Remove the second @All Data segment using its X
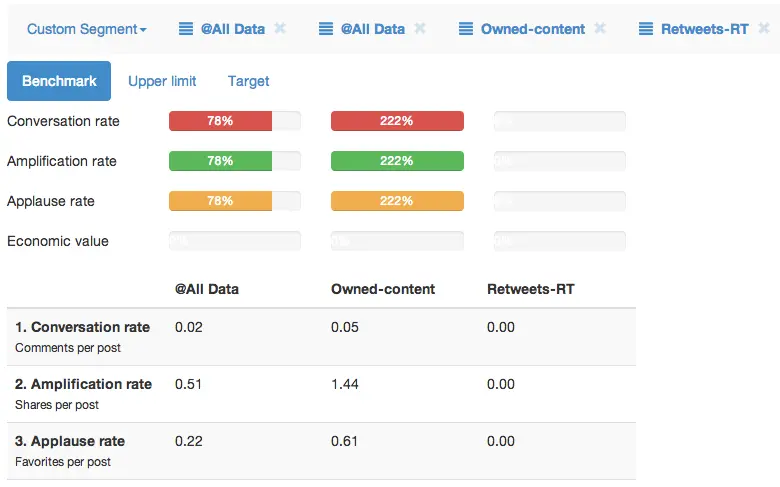The width and height of the screenshot is (780, 487). tap(420, 29)
